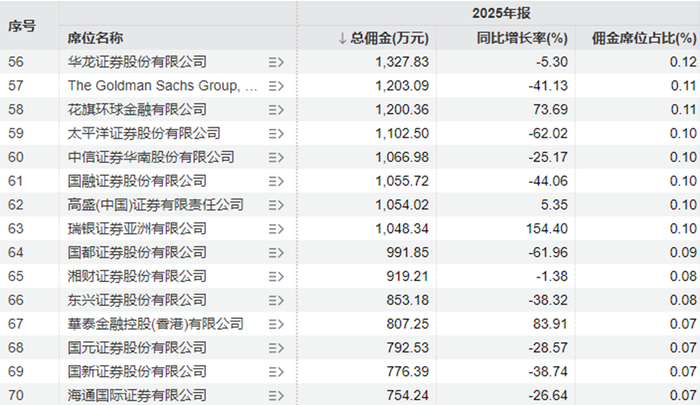Open detail icon for 高盛(中国)证券有限责任公司
700x405 pixels.
(x=277, y=205)
